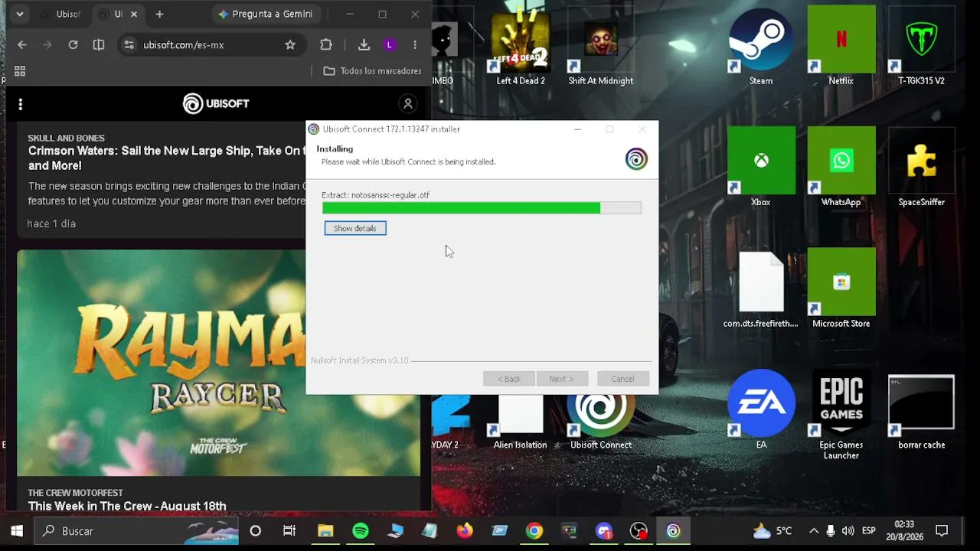Viewport: 980px width, 551px height.
Task: Reload the Ubisoft page in Chrome
Action: (x=73, y=45)
